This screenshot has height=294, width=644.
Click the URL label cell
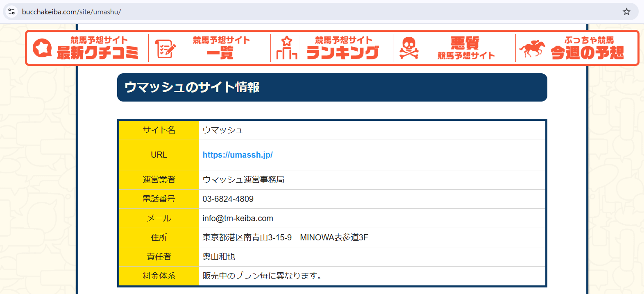(159, 155)
